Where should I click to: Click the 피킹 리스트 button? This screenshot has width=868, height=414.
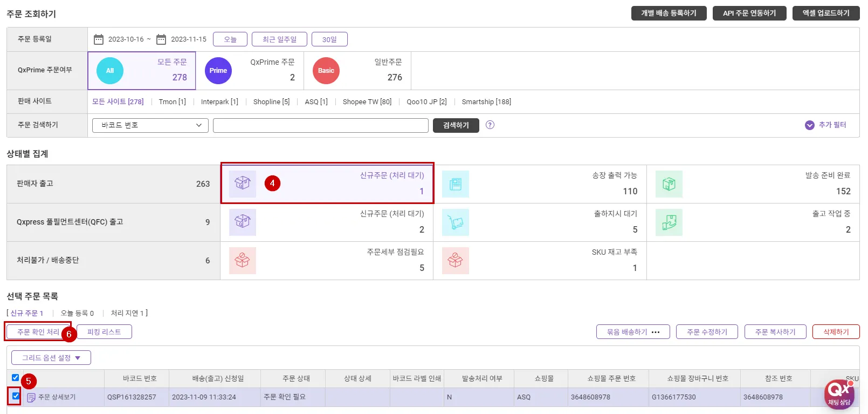(x=104, y=332)
